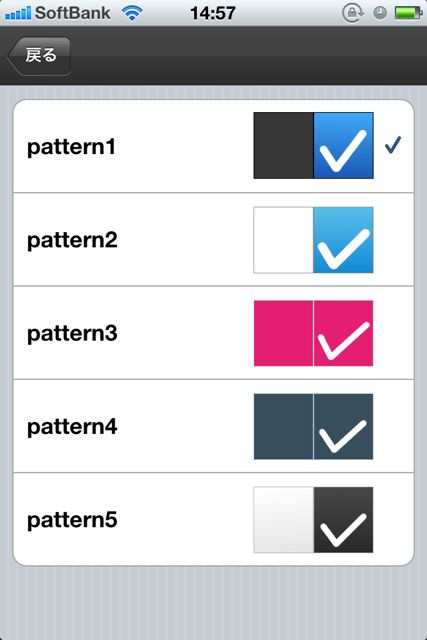Click the left slate swatch in pattern4
Screen dimensions: 427x640
(283, 427)
